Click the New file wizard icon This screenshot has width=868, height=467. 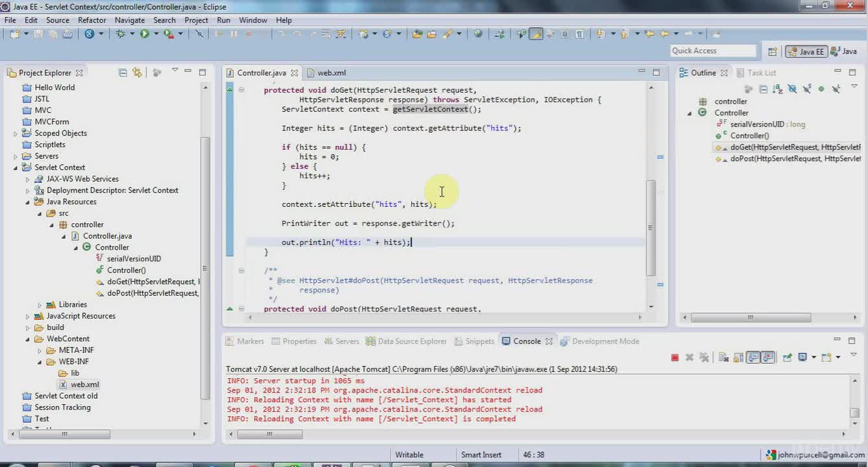tap(14, 34)
